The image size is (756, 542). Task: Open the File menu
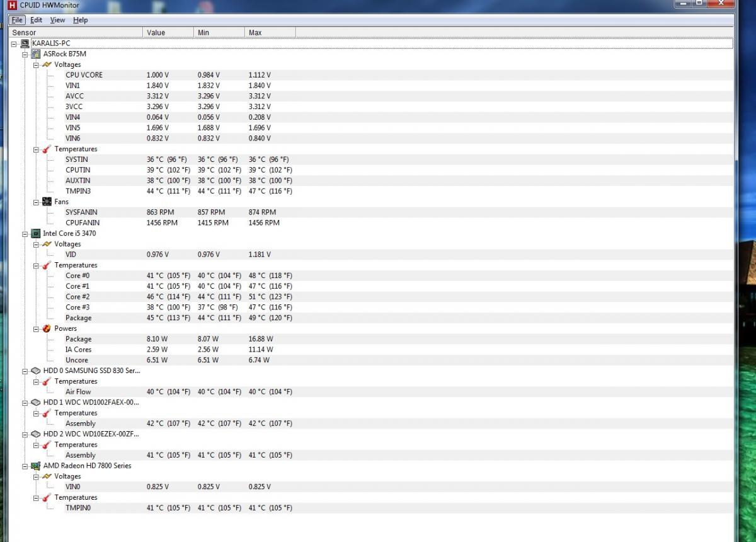coord(17,20)
